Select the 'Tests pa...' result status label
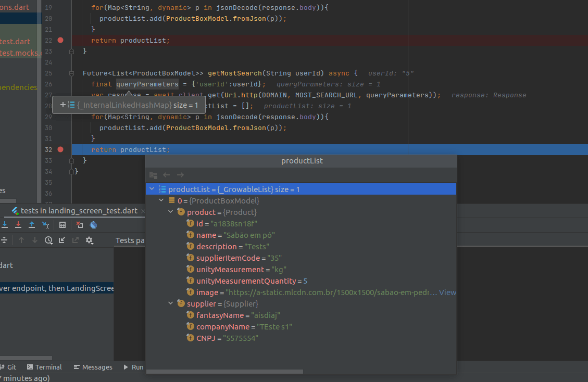 [130, 240]
